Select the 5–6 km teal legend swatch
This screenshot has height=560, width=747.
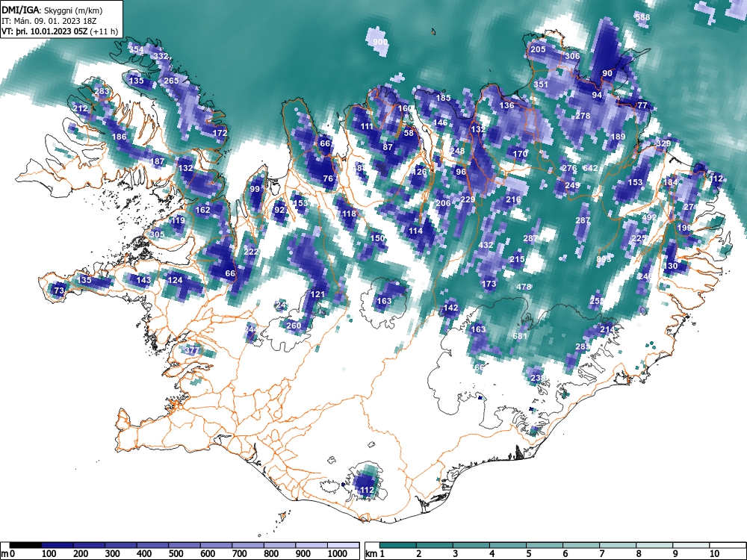pyautogui.click(x=545, y=545)
